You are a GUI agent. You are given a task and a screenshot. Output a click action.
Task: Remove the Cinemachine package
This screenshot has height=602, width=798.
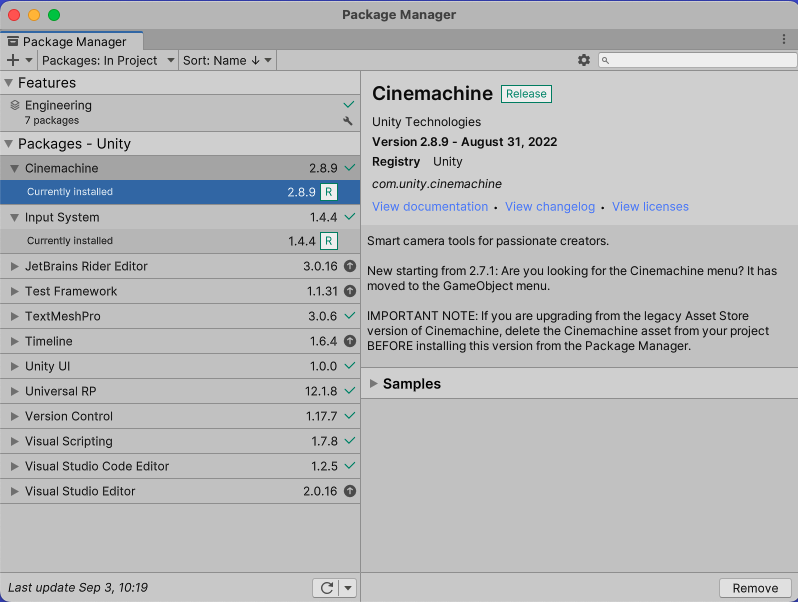click(x=755, y=588)
